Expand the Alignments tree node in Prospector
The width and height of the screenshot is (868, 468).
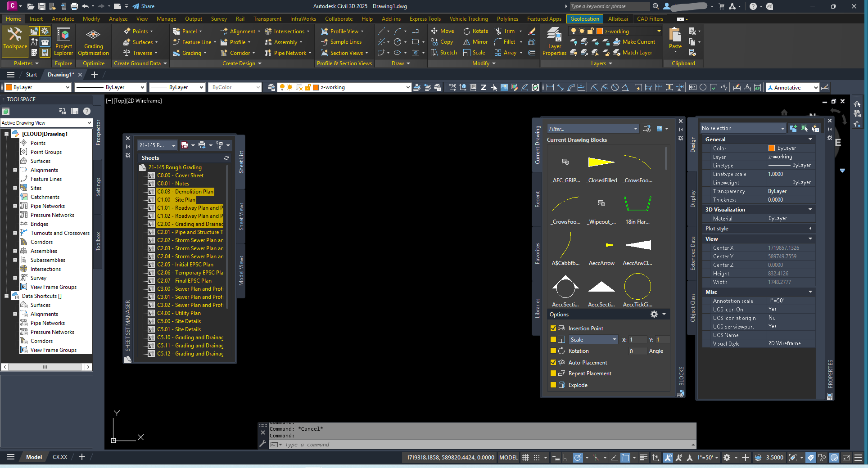click(15, 170)
